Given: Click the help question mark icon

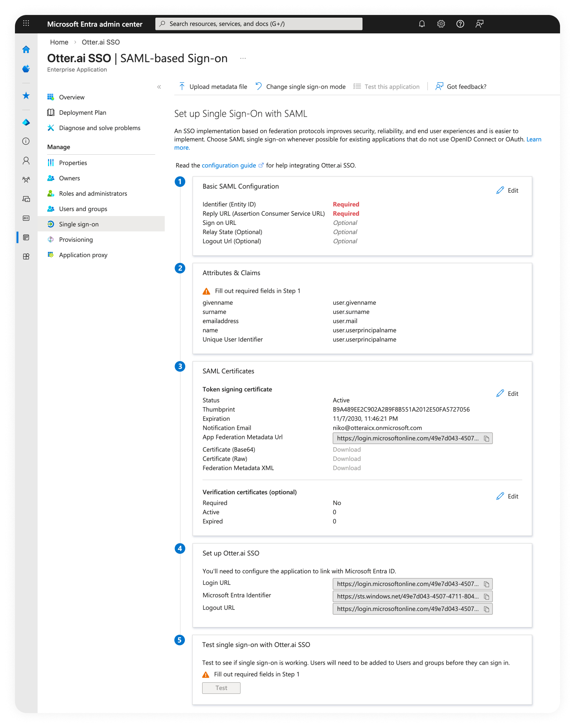Looking at the screenshot, I should 460,24.
